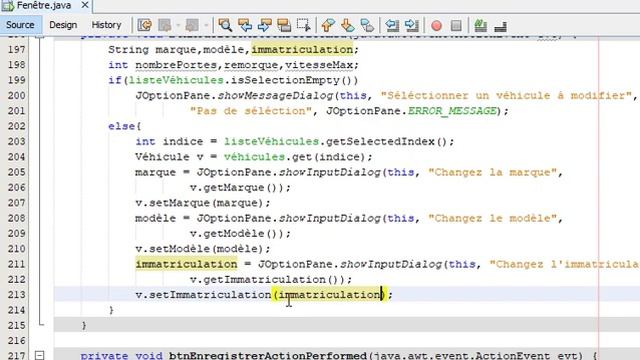Open the Forward history dropdown arrow
The width and height of the screenshot is (640, 360).
(x=206, y=25)
